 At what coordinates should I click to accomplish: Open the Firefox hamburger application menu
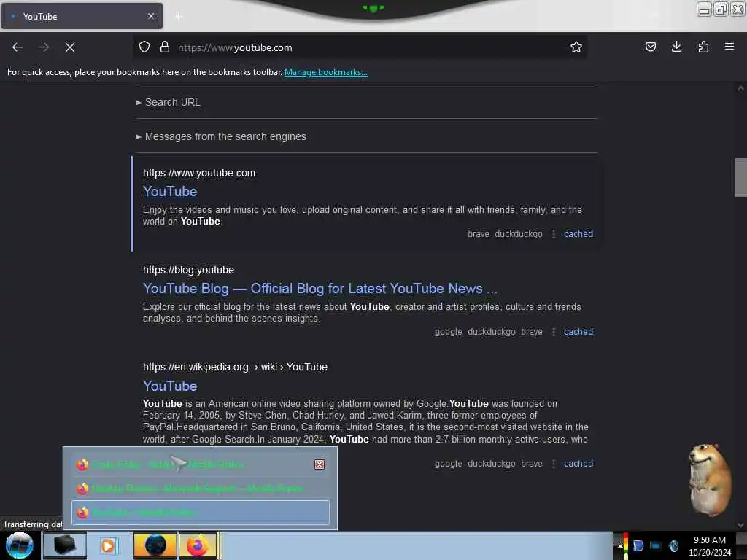click(x=729, y=47)
